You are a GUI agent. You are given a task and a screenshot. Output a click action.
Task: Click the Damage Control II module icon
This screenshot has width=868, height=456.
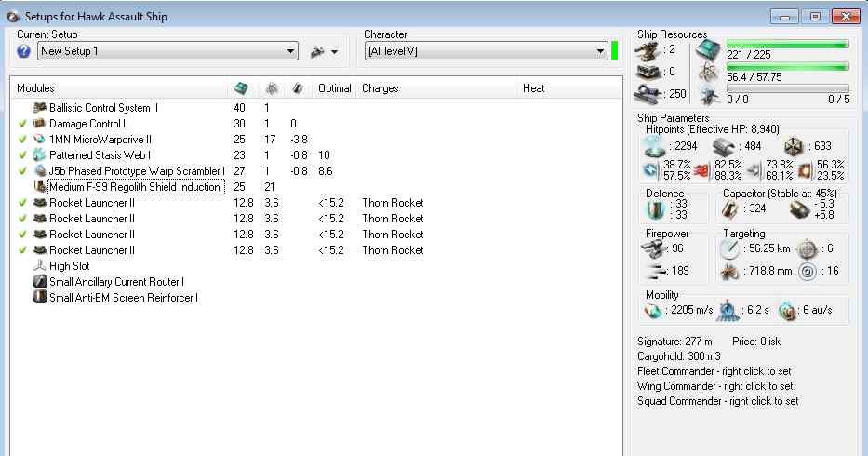[x=40, y=124]
